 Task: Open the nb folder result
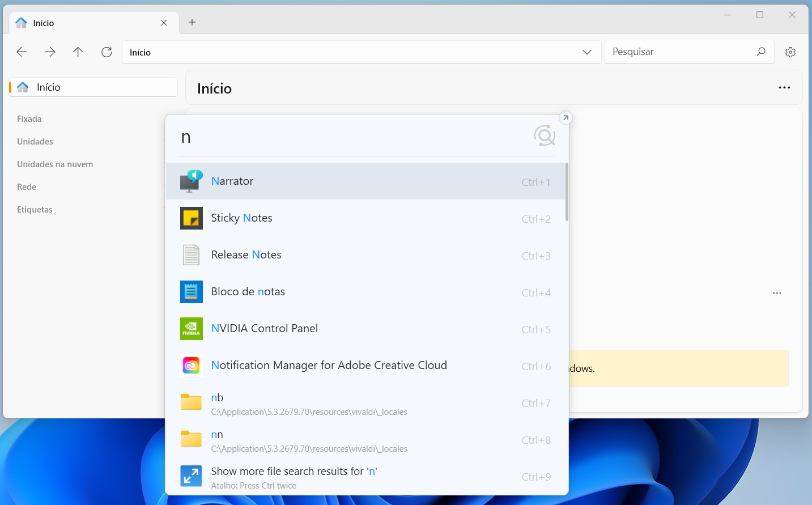point(365,402)
